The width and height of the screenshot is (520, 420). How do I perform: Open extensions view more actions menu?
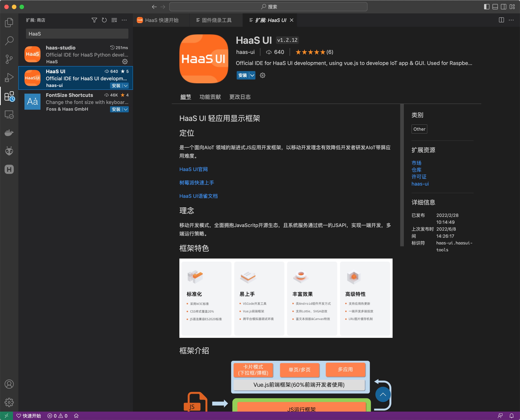pos(124,20)
